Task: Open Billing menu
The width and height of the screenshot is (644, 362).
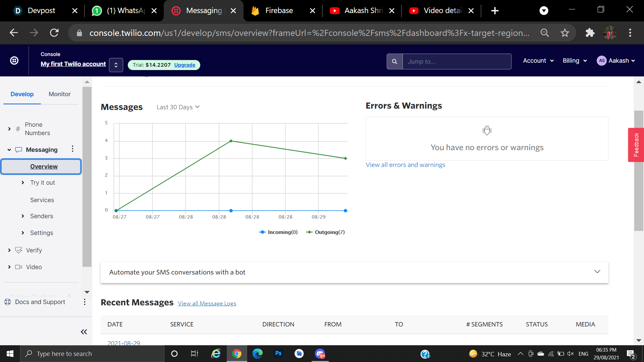Action: pos(575,61)
